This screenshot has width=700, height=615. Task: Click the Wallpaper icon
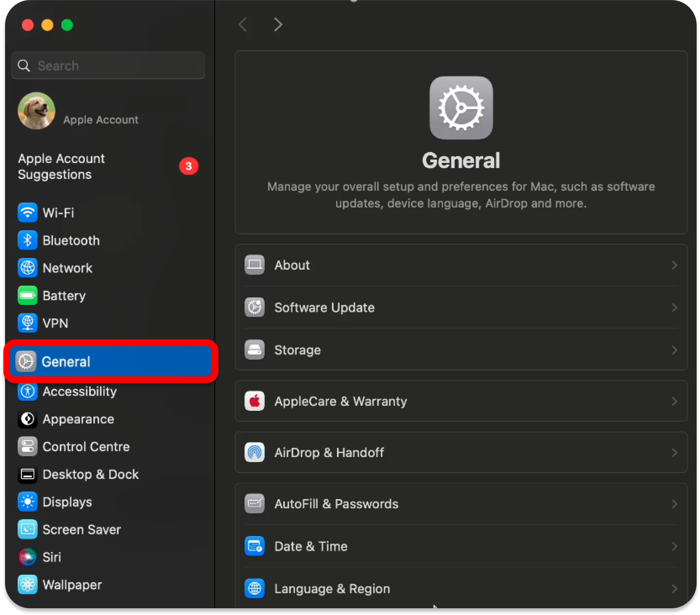tap(27, 585)
